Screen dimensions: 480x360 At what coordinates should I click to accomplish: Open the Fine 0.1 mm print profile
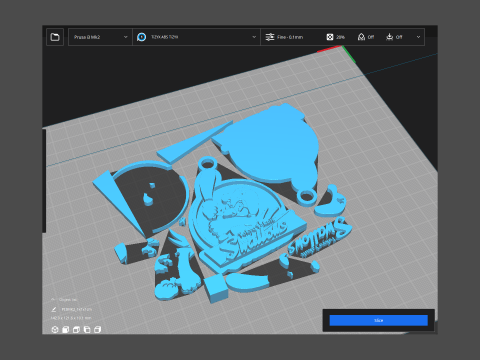(289, 37)
